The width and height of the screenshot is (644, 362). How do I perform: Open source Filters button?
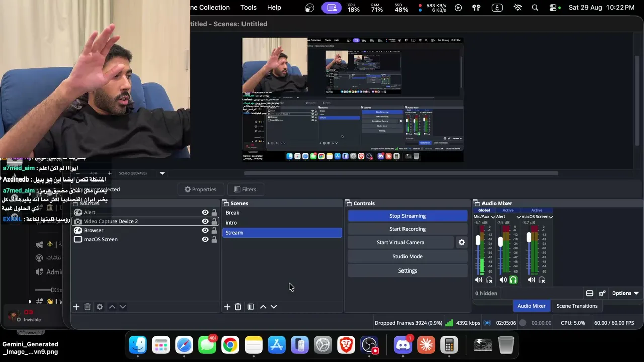(x=245, y=189)
